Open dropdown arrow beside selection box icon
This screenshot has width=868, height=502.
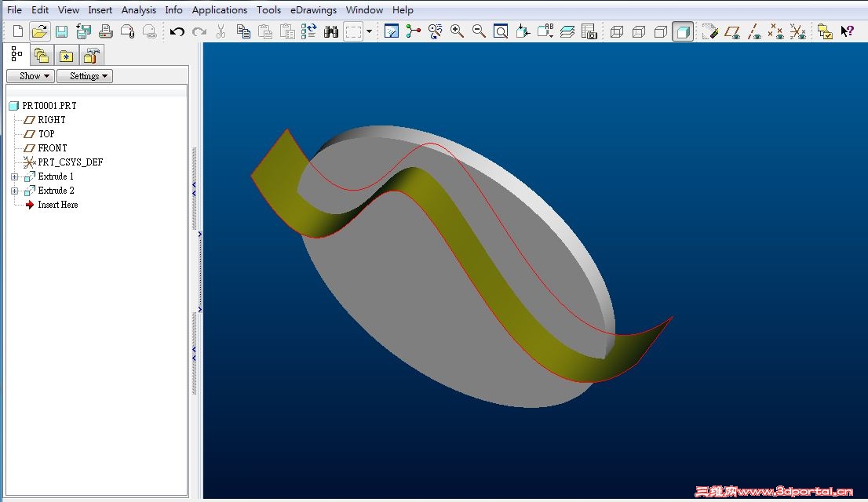tap(369, 31)
